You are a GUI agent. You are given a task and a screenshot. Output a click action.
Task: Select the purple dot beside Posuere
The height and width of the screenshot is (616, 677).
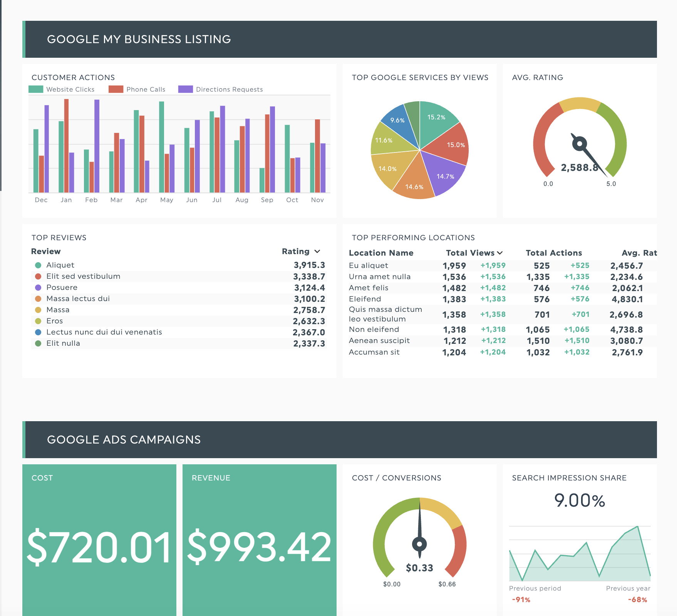pyautogui.click(x=38, y=288)
